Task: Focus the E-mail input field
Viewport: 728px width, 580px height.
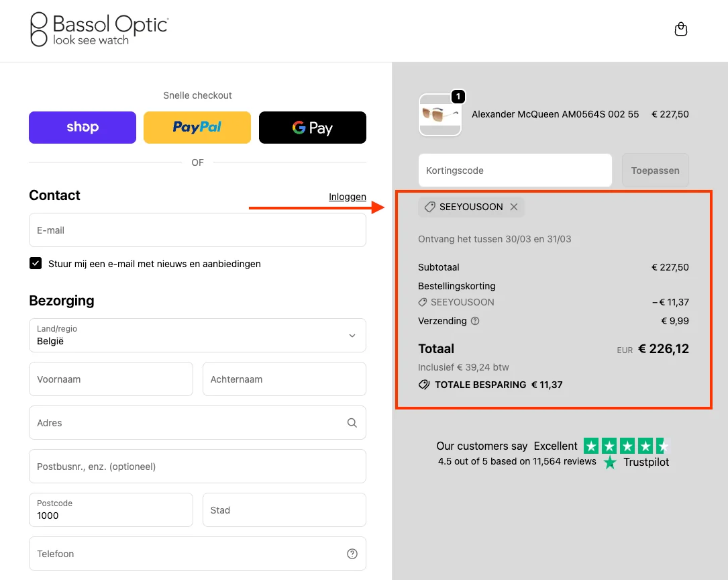Action: pyautogui.click(x=197, y=230)
